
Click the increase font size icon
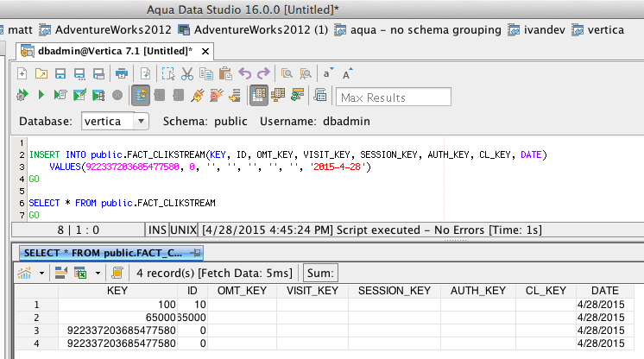(x=347, y=73)
